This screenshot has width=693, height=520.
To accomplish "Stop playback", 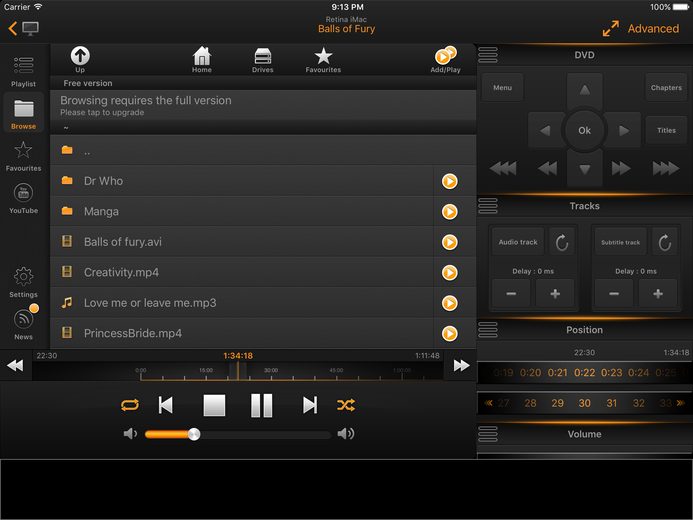I will click(x=214, y=405).
